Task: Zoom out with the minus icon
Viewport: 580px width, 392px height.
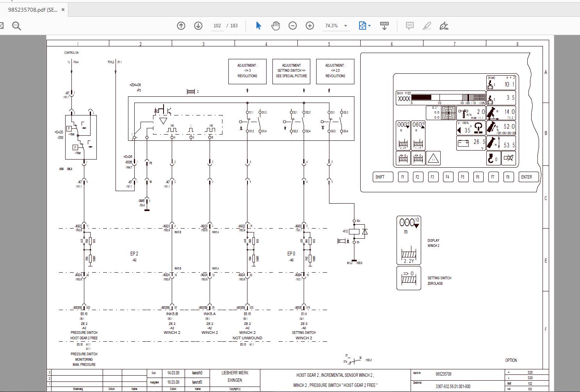Action: [293, 26]
